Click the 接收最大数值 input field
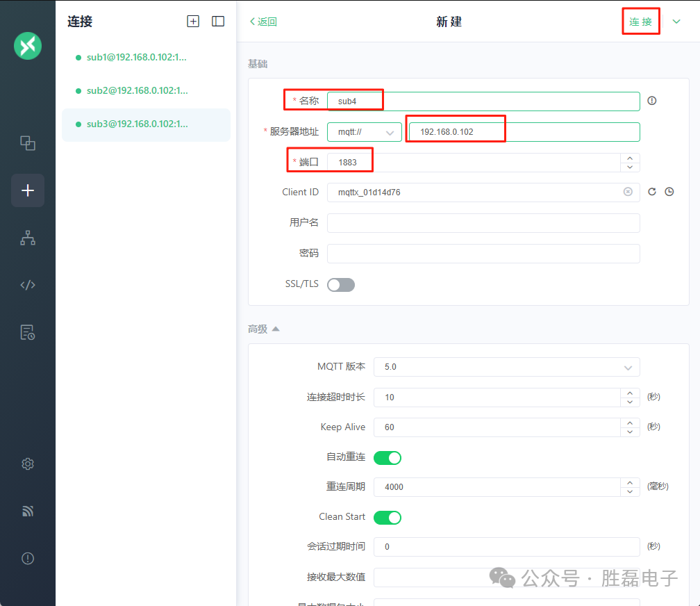This screenshot has width=700, height=606. tap(507, 578)
